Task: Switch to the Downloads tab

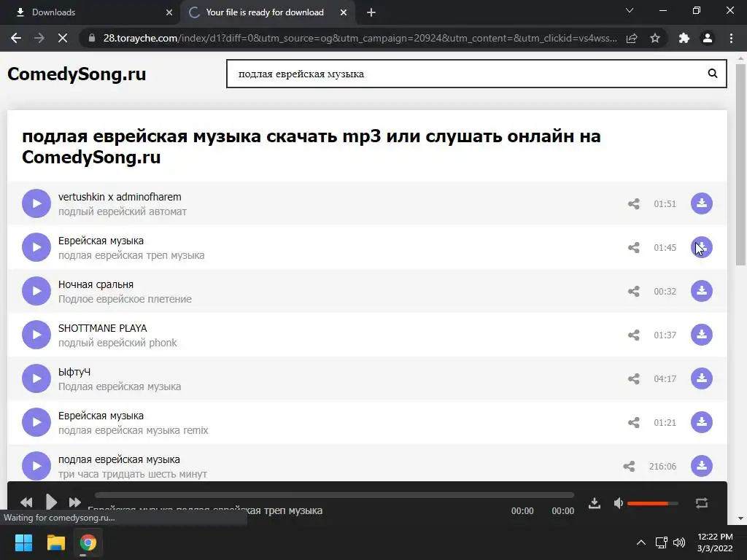Action: pyautogui.click(x=90, y=12)
